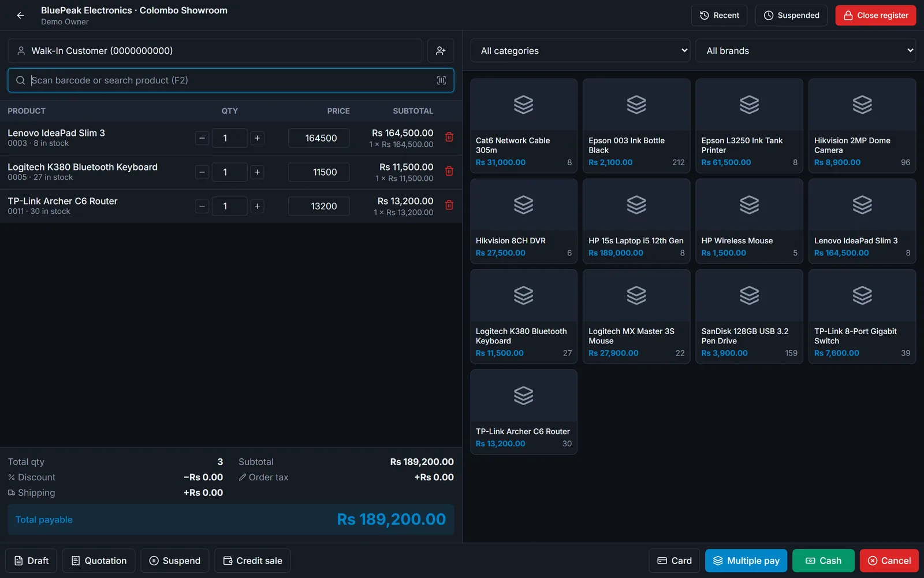
Task: Add TP-Link 8-Port Gigabit Switch
Action: click(862, 317)
